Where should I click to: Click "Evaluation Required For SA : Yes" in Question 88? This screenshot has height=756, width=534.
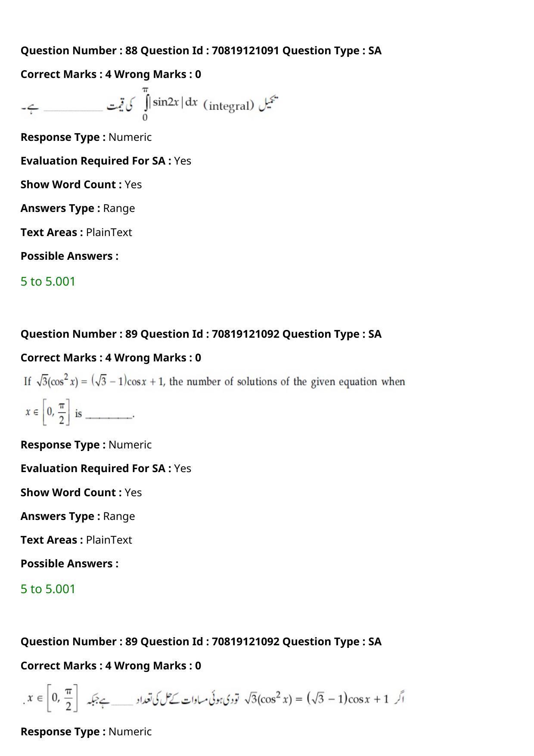[106, 161]
